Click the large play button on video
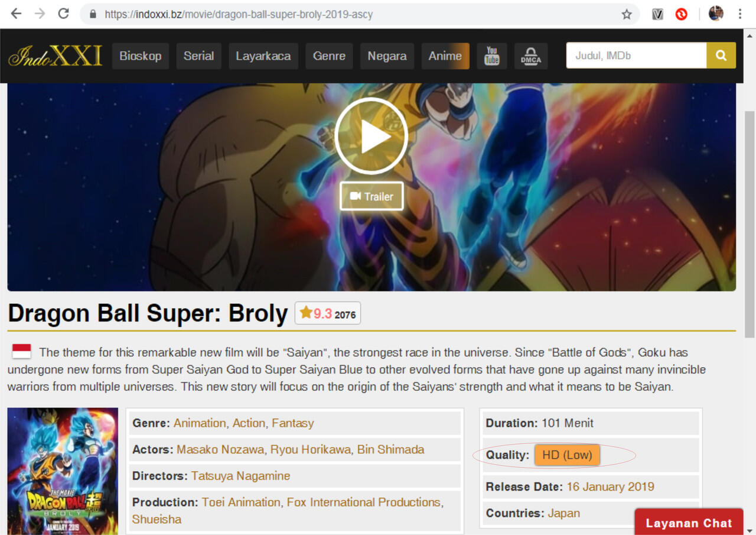Image resolution: width=756 pixels, height=535 pixels. pos(371,137)
